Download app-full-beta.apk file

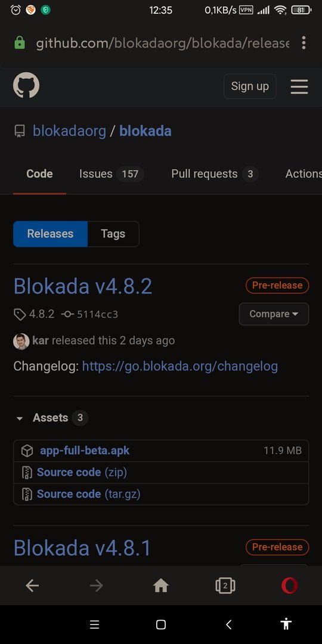click(x=85, y=451)
